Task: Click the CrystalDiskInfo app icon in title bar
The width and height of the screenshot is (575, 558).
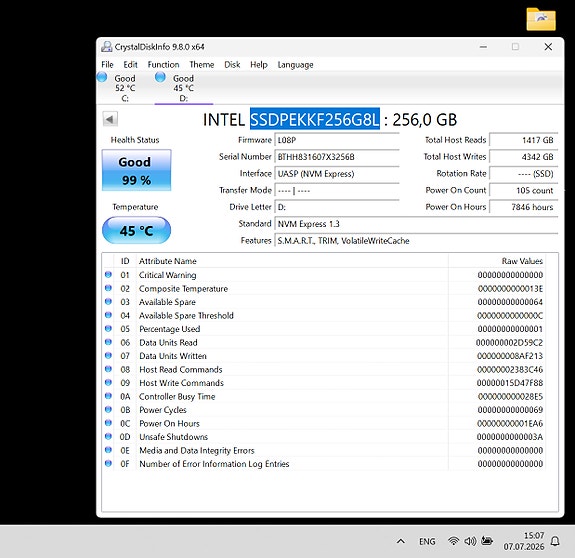Action: point(106,47)
